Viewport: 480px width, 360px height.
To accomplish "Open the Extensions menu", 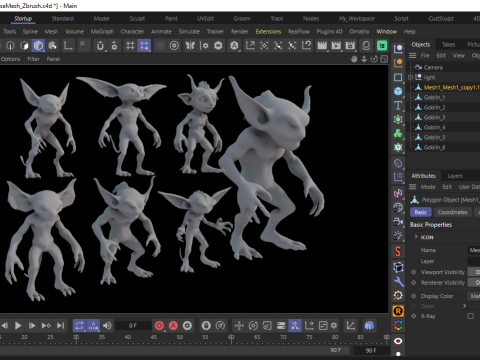I will tap(268, 31).
